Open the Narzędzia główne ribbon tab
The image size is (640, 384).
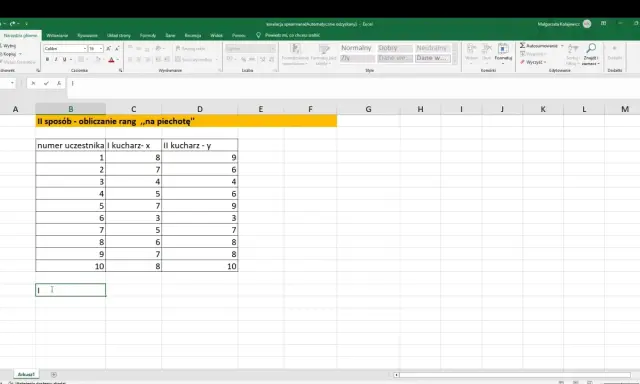pos(20,36)
